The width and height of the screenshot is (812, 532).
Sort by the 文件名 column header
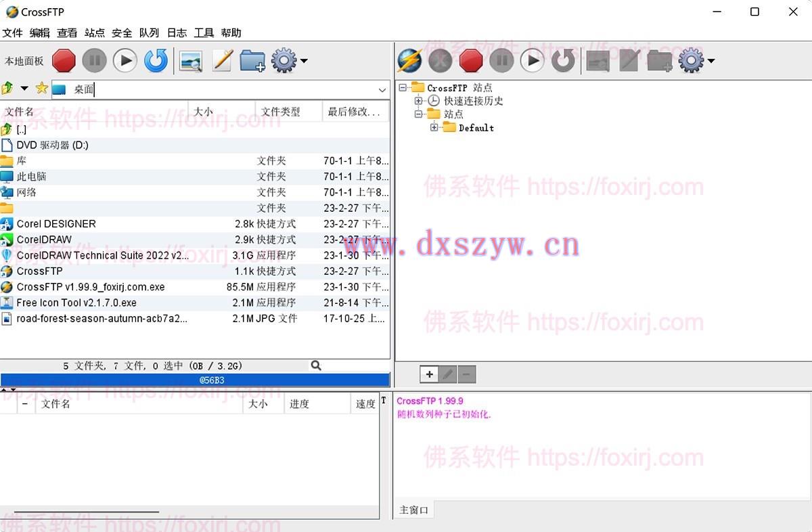pos(94,112)
